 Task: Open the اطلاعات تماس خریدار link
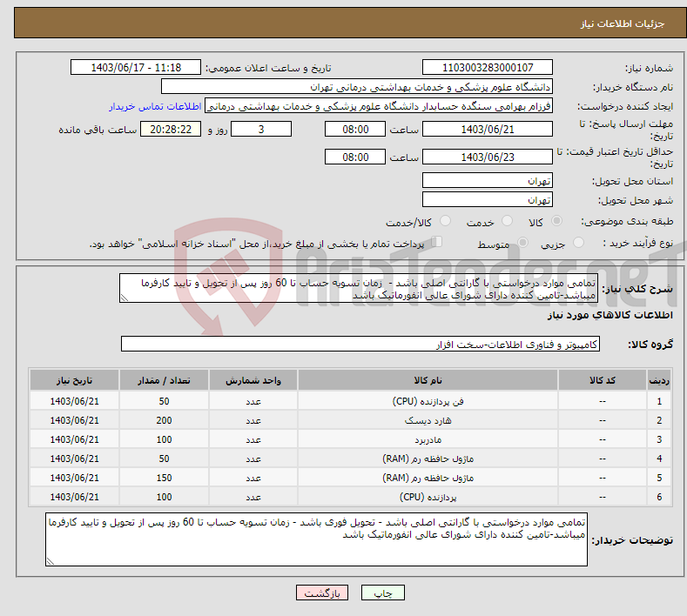pos(155,106)
